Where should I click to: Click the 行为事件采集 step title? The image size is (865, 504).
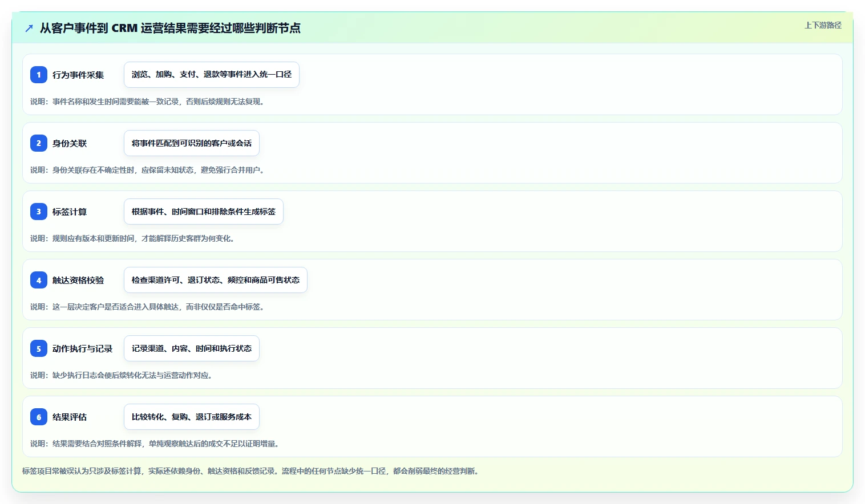tap(78, 75)
